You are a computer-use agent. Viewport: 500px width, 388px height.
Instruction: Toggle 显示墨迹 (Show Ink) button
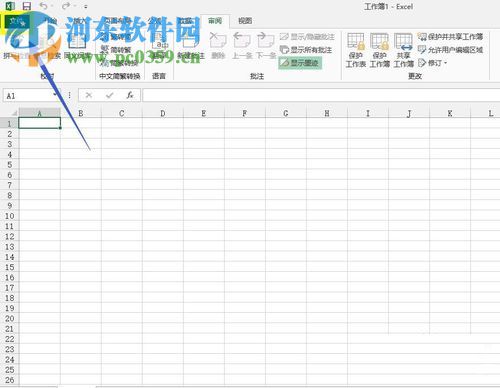coord(300,63)
